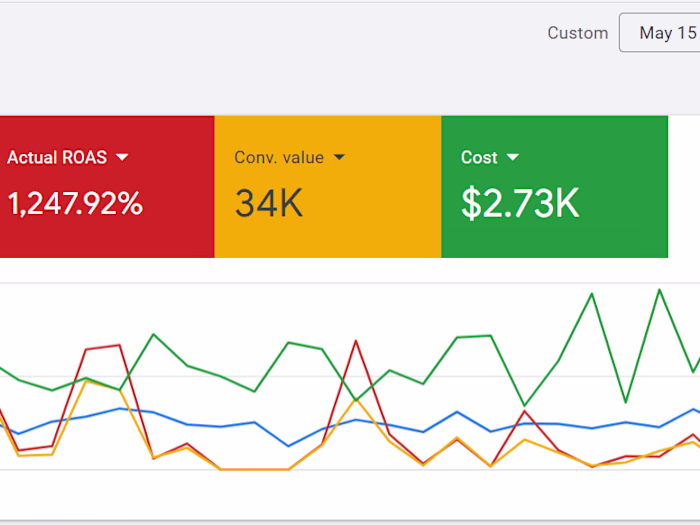Viewport: 700px width, 525px height.
Task: Select the 34K value on yellow card
Action: coord(269,204)
